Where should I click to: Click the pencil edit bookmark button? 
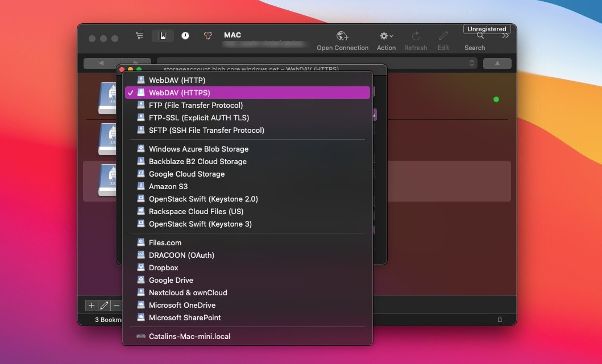(x=104, y=306)
